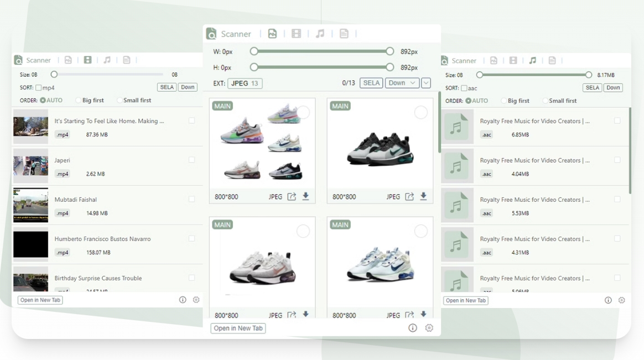Select document tab icon in left Scanner panel

pos(127,60)
